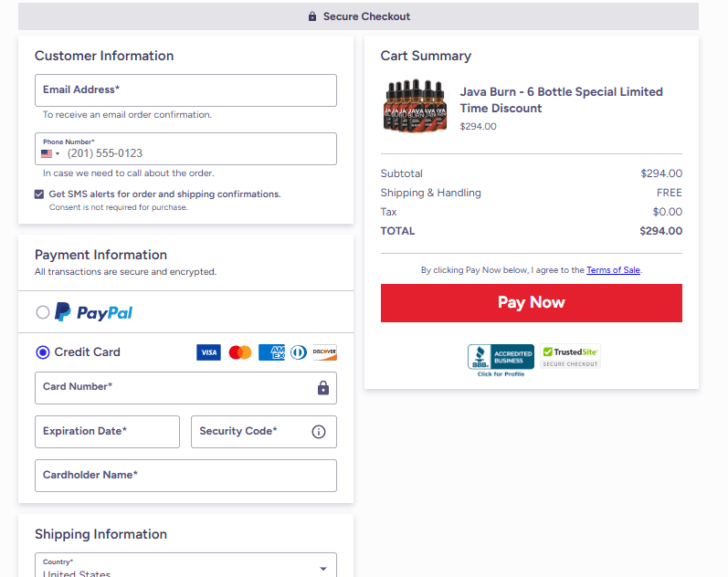
Task: Open the BBB Accredited Business badge
Action: [501, 361]
